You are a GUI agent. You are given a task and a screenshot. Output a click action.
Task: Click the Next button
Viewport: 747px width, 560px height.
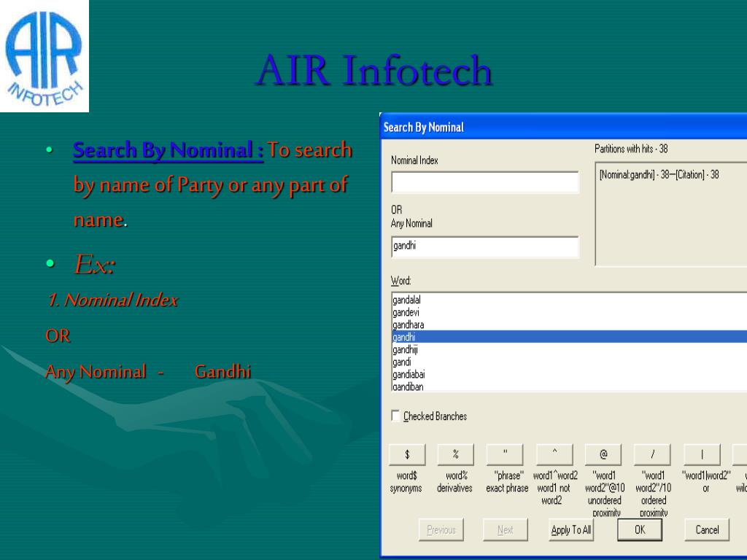[505, 529]
